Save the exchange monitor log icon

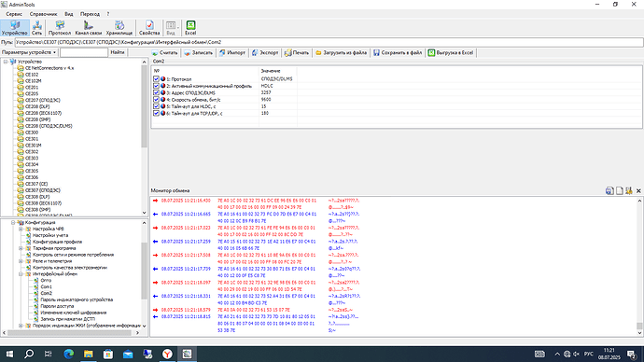(x=609, y=191)
